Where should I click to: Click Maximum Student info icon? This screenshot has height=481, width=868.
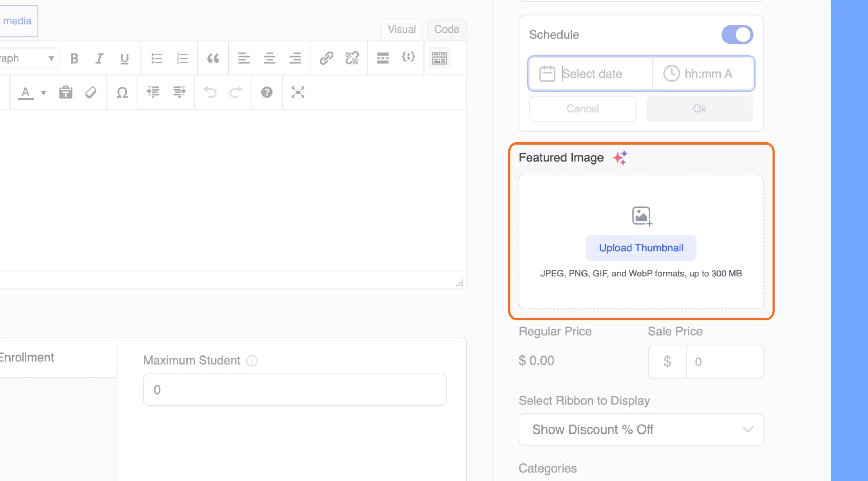(x=252, y=361)
